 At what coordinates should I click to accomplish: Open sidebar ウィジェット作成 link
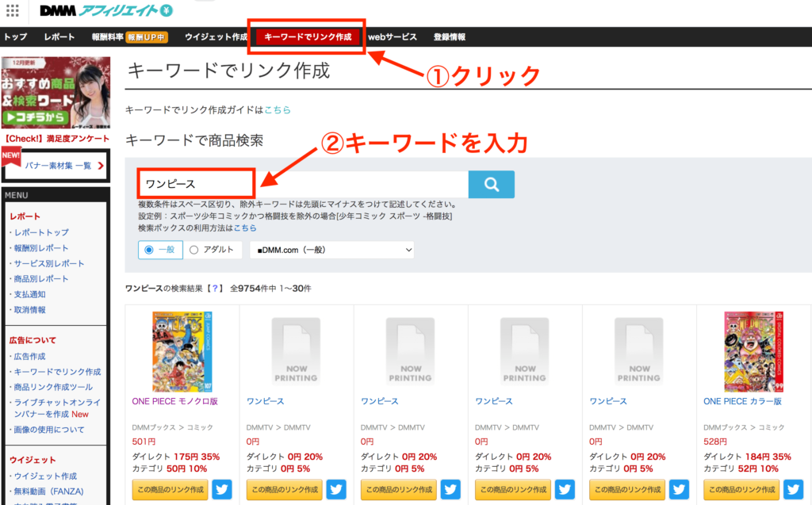45,476
